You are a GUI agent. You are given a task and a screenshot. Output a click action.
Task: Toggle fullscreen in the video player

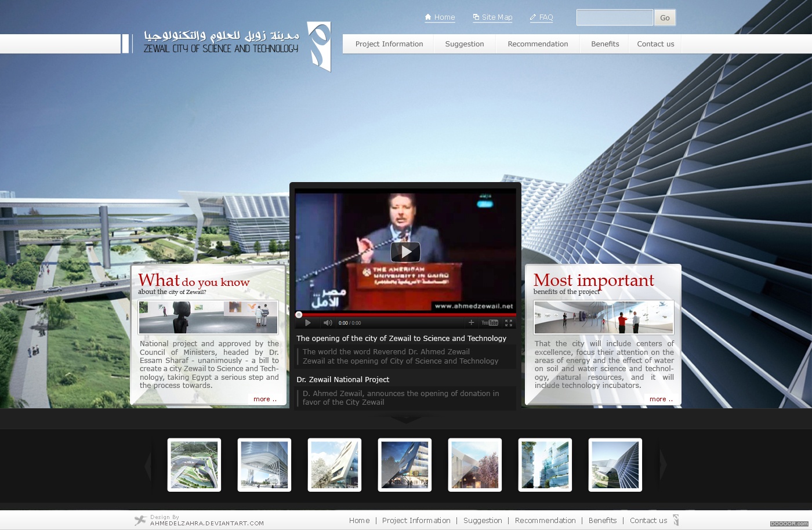(x=509, y=323)
